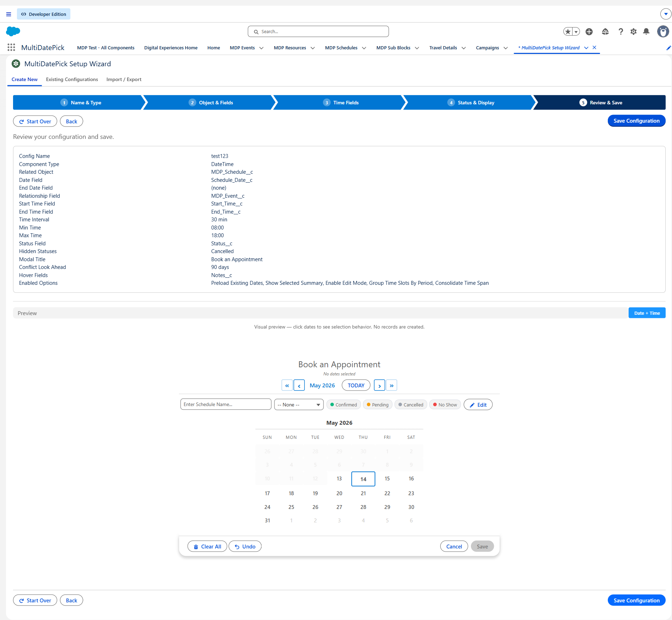672x620 pixels.
Task: Focus the global Search box
Action: (318, 31)
